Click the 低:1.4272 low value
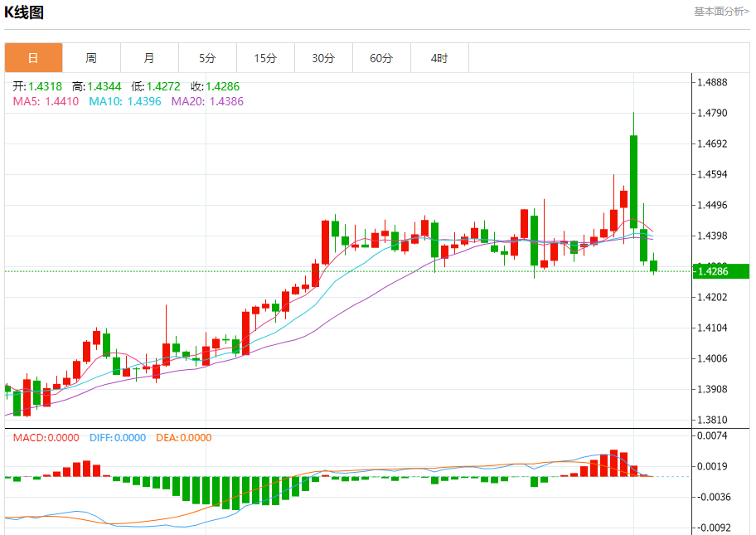Viewport: 756px width, 535px height. point(156,86)
